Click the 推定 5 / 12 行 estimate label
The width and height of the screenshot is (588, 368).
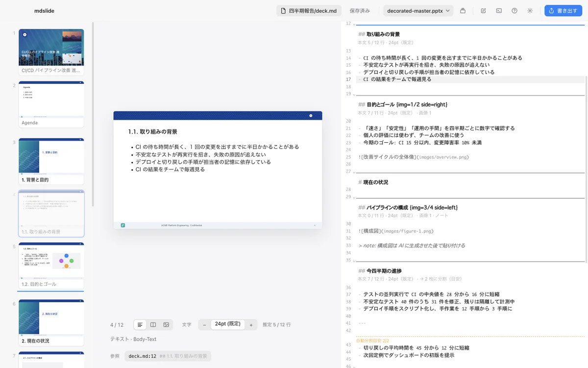[x=277, y=325]
